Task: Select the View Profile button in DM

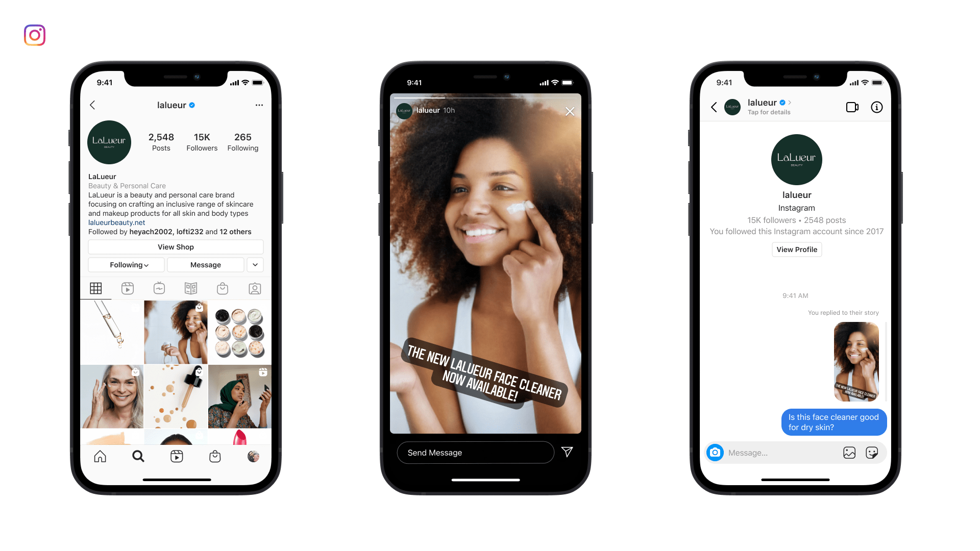Action: tap(796, 249)
